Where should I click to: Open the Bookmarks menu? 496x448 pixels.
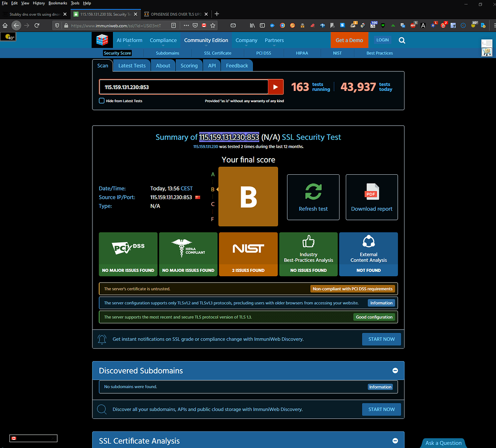(57, 3)
